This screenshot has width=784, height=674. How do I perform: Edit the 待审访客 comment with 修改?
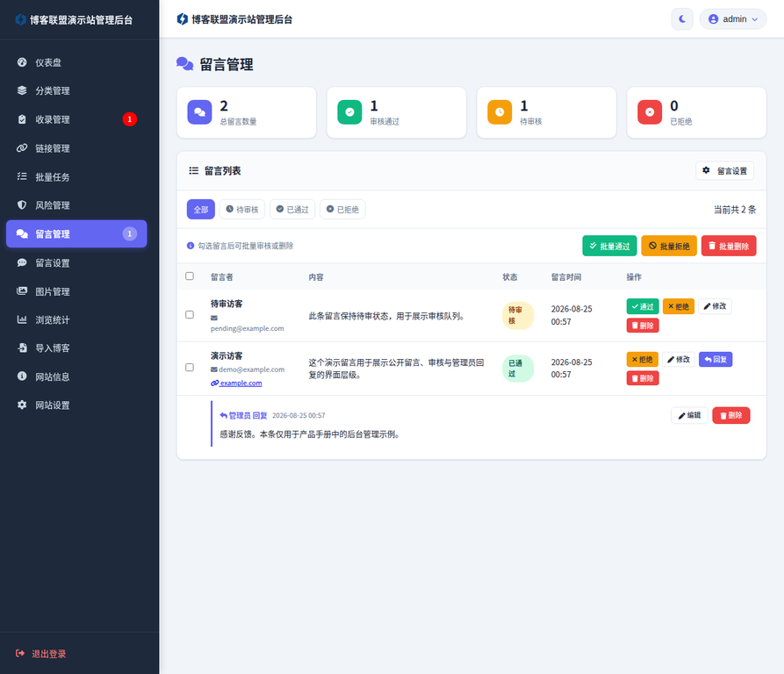[x=715, y=306]
